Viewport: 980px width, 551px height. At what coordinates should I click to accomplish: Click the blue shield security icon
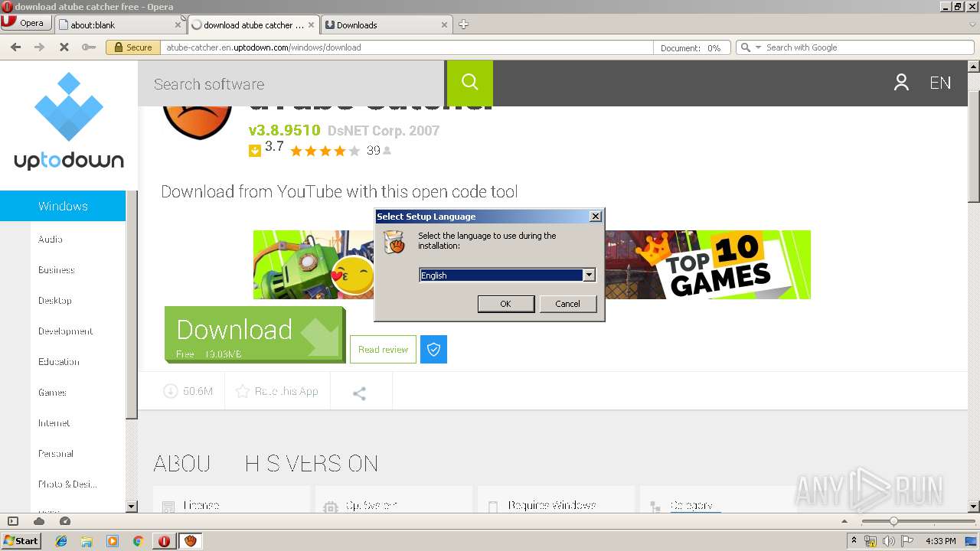(x=433, y=349)
